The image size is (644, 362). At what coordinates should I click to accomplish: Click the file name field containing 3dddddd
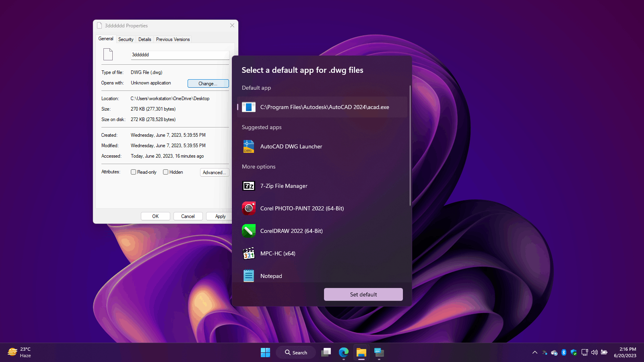[x=180, y=55]
